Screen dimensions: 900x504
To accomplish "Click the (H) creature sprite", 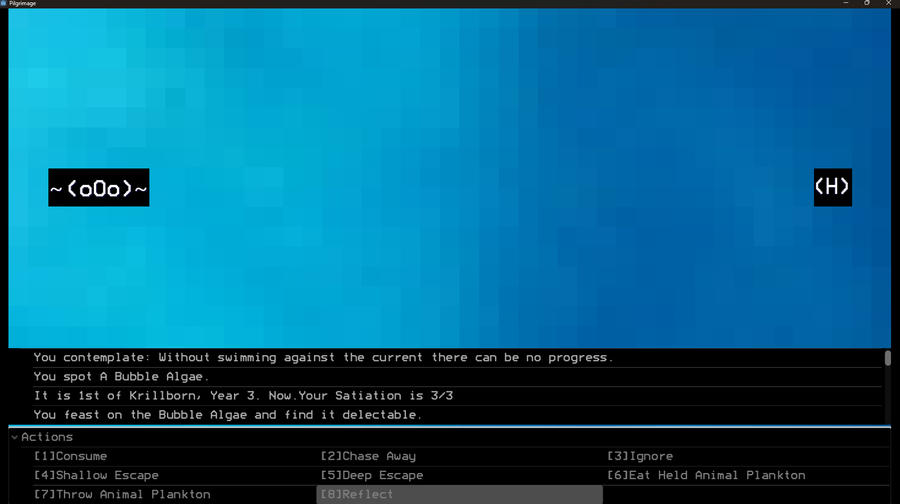I will coord(833,187).
